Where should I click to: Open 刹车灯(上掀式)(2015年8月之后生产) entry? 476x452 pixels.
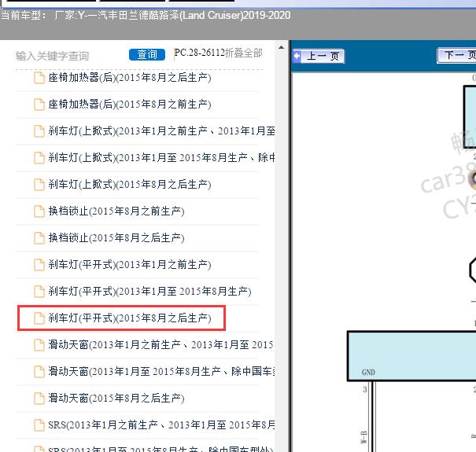pos(130,185)
